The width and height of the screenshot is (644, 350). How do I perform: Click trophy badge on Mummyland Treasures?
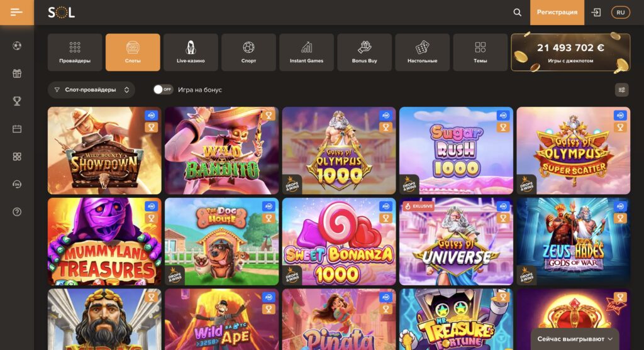(151, 218)
